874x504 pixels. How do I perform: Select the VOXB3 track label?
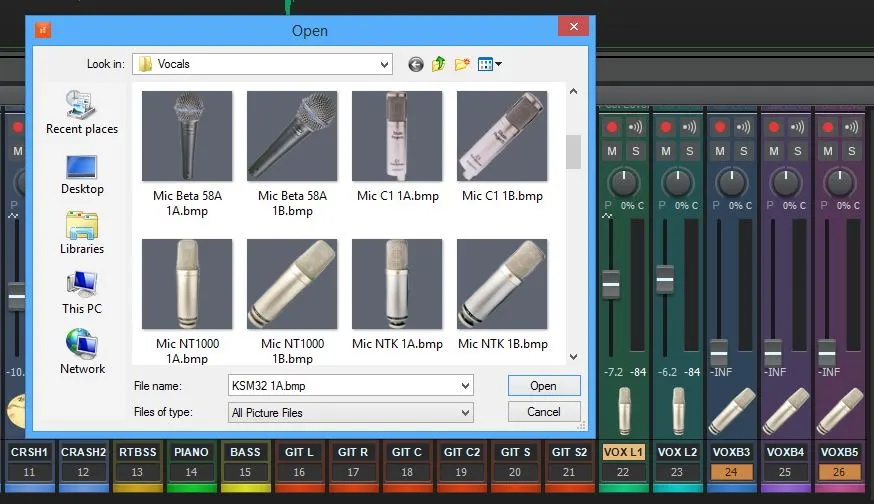[731, 452]
